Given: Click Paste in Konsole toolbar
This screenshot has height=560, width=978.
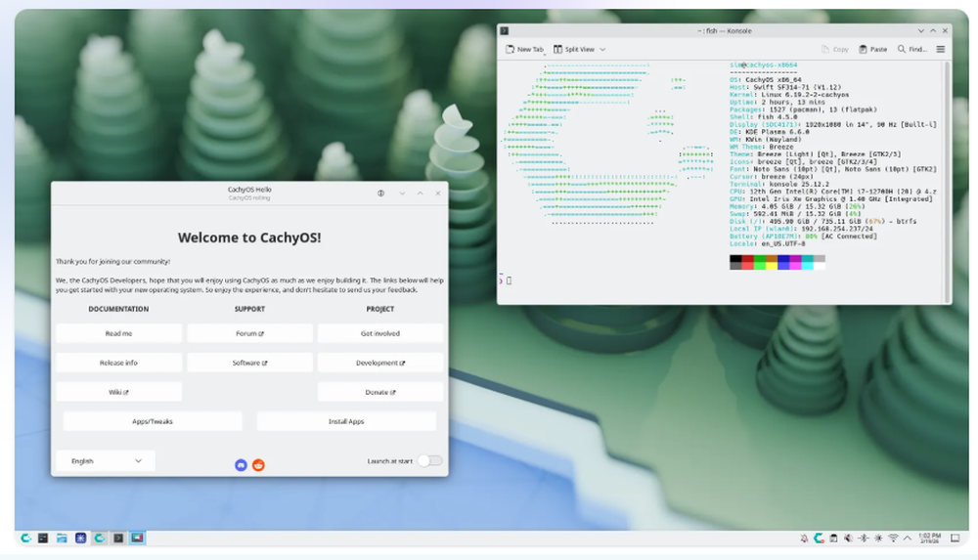Looking at the screenshot, I should pyautogui.click(x=873, y=49).
